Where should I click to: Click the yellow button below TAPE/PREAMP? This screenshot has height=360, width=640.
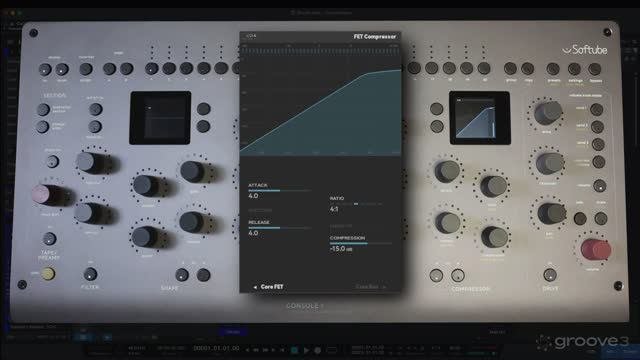coord(48,273)
